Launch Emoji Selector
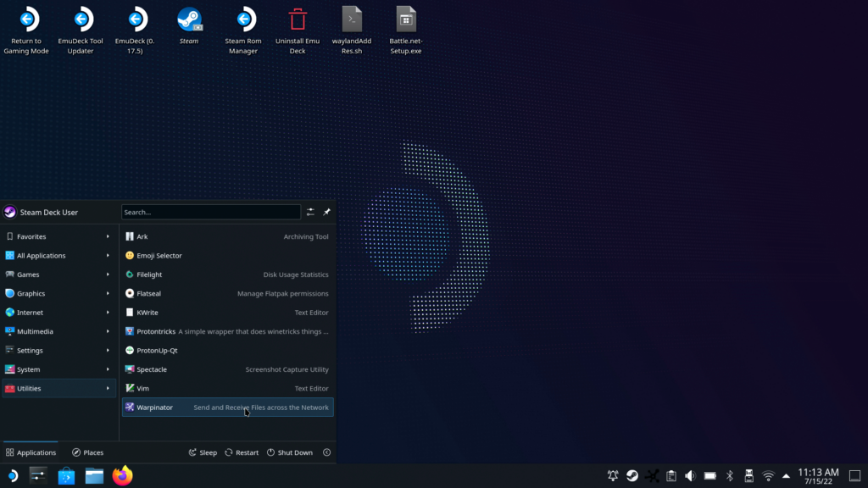The height and width of the screenshot is (488, 868). (227, 256)
